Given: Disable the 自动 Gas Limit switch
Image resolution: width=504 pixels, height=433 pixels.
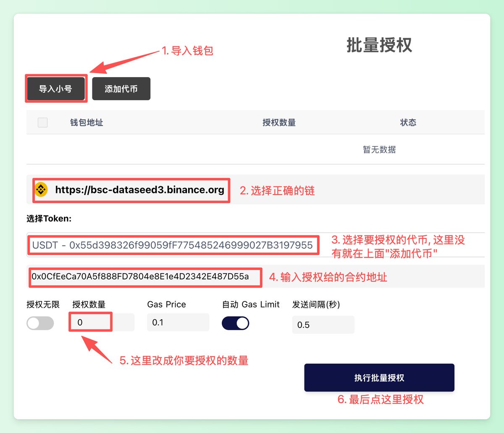Looking at the screenshot, I should pos(235,323).
